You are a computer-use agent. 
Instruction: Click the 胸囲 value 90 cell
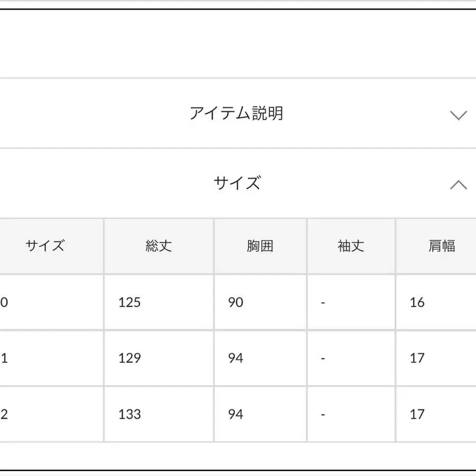click(x=236, y=303)
